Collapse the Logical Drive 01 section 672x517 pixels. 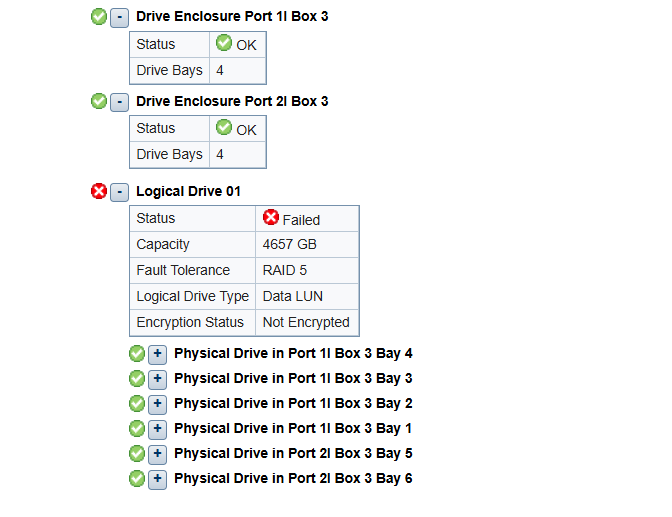click(119, 191)
